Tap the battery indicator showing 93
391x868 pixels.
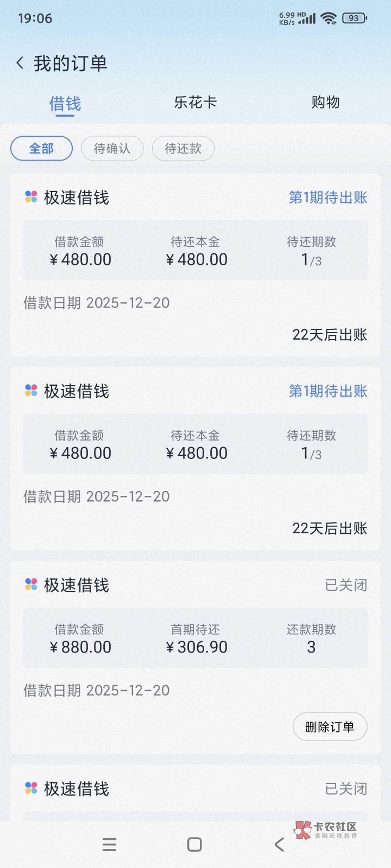(x=354, y=18)
